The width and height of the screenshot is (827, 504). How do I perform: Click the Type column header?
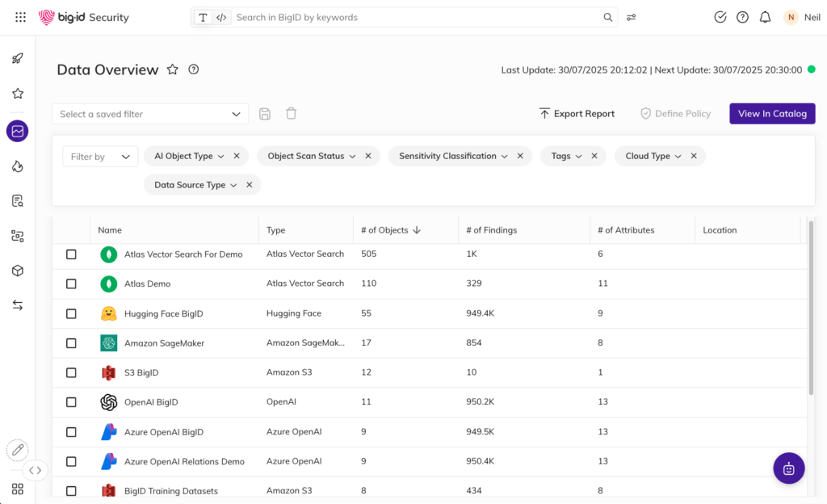pyautogui.click(x=276, y=230)
